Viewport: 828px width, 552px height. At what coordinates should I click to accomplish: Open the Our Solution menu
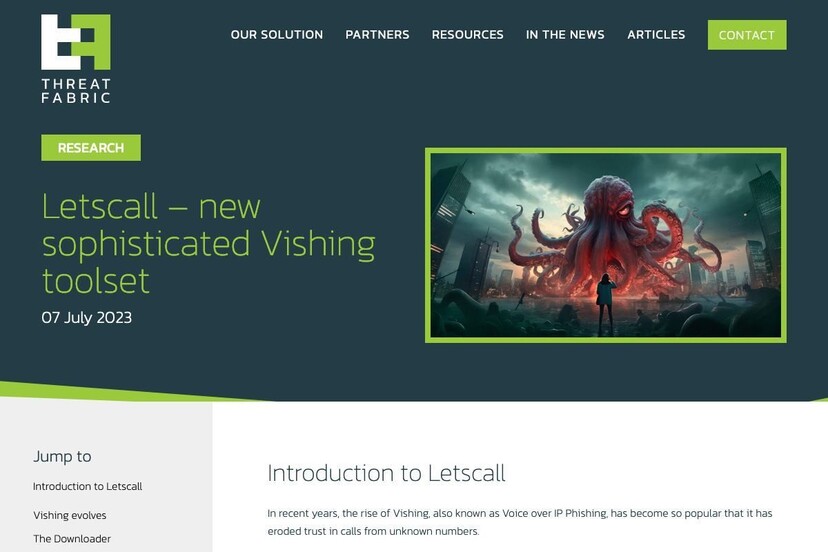pos(277,35)
